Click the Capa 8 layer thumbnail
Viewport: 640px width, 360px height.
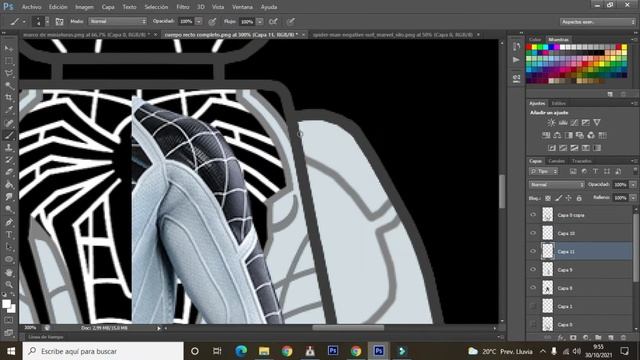[x=547, y=288]
